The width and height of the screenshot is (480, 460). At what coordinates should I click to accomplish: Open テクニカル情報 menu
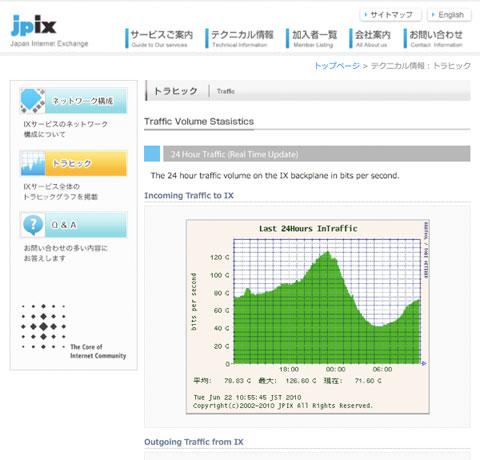240,38
